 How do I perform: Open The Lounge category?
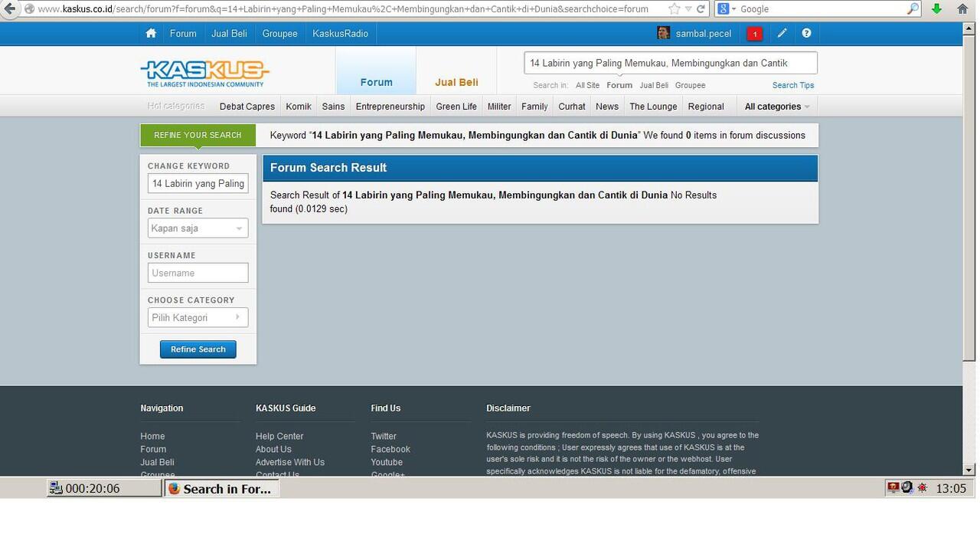tap(653, 107)
